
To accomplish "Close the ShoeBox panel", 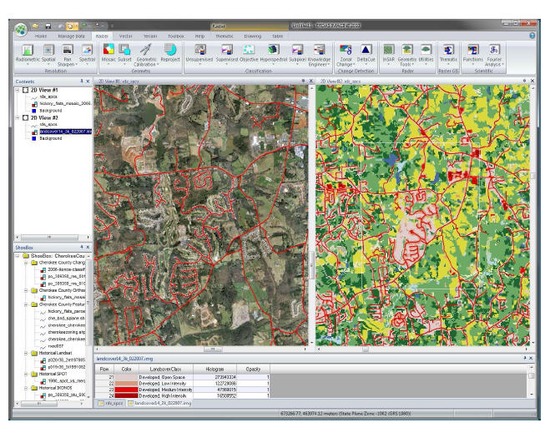I will [x=88, y=248].
